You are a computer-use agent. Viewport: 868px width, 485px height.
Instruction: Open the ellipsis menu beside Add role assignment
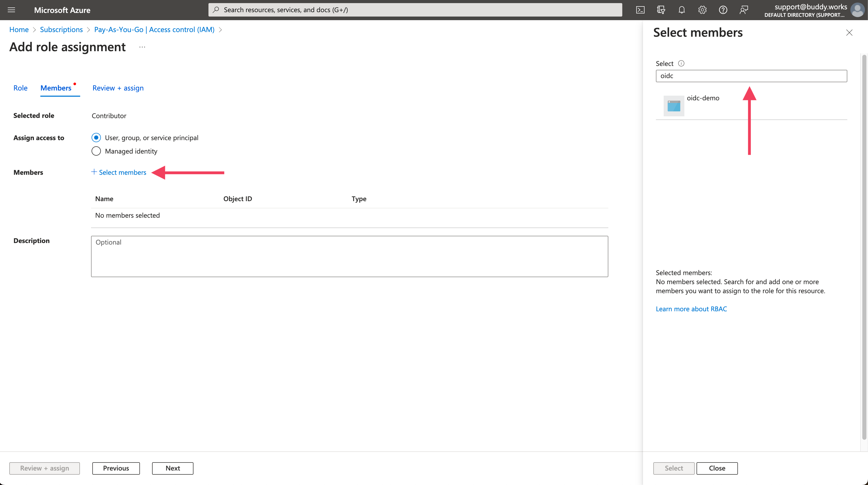(x=142, y=47)
